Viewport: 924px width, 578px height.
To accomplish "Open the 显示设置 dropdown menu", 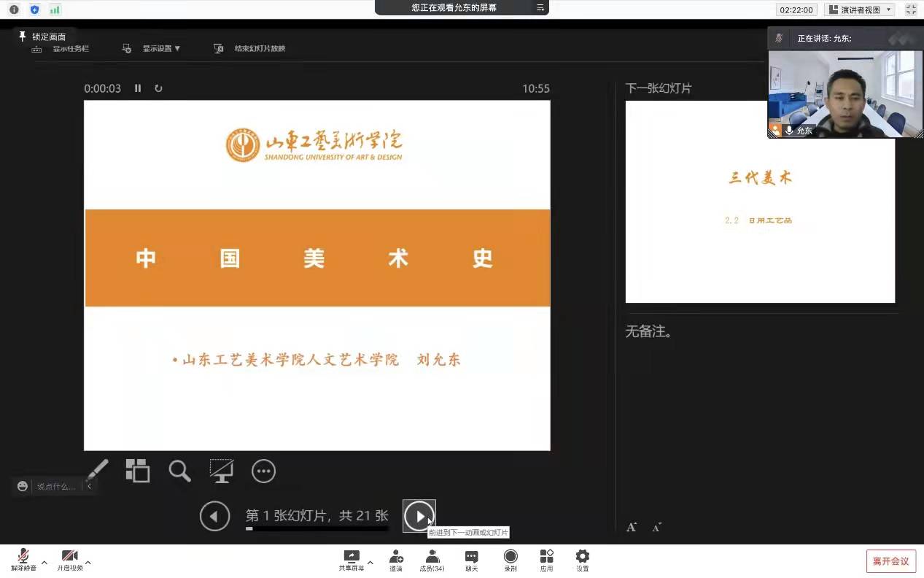I will tap(160, 49).
